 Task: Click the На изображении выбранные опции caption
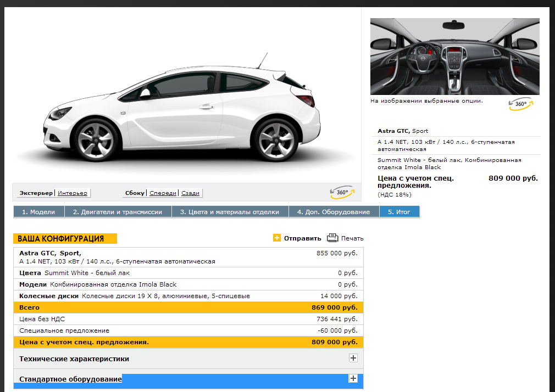pyautogui.click(x=426, y=101)
